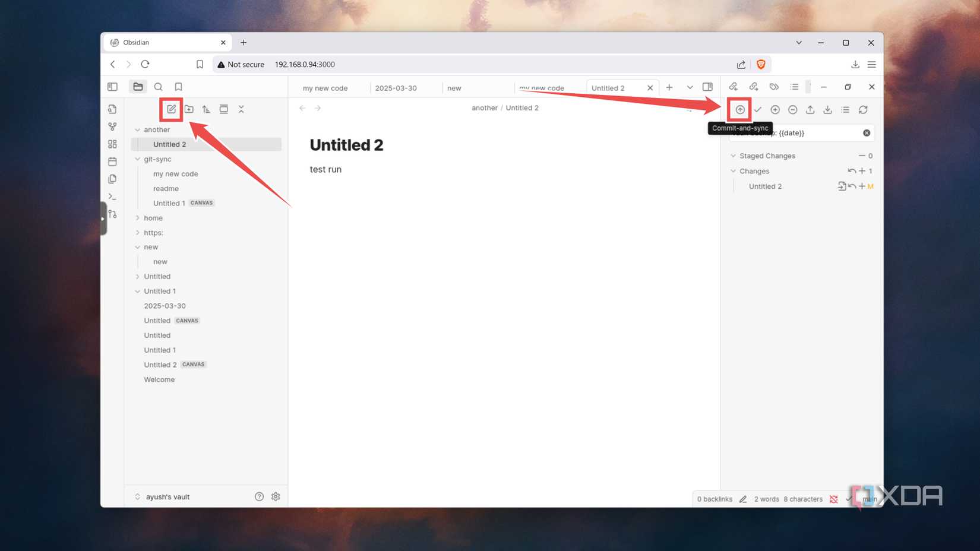Open the file explorer folder tab

pyautogui.click(x=138, y=87)
